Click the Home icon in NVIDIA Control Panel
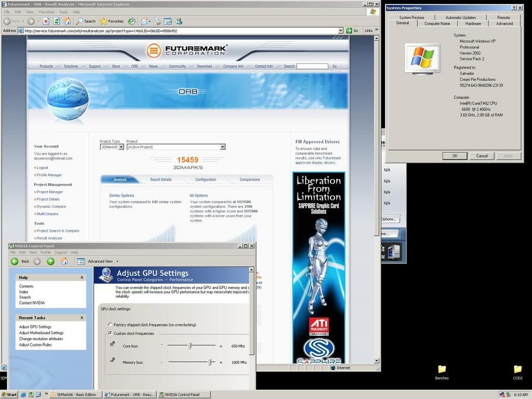Image resolution: width=532 pixels, height=399 pixels. 64,261
